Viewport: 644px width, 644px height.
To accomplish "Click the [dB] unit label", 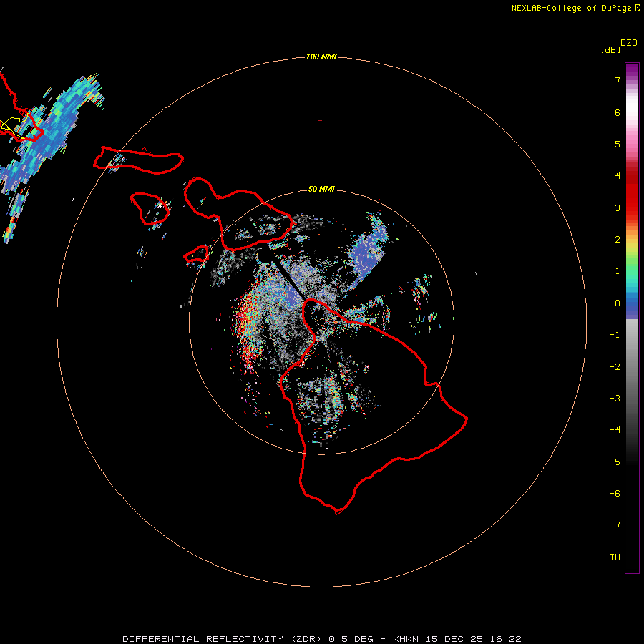I will tap(610, 49).
